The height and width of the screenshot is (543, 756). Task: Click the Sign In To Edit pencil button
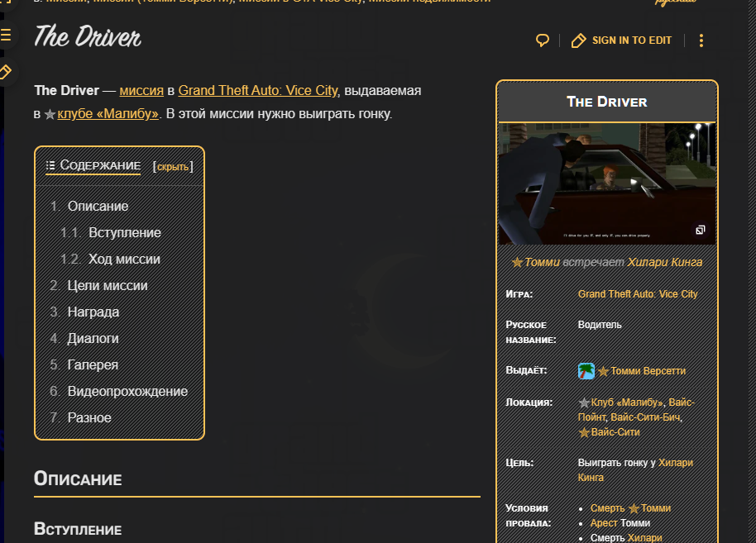click(x=621, y=40)
